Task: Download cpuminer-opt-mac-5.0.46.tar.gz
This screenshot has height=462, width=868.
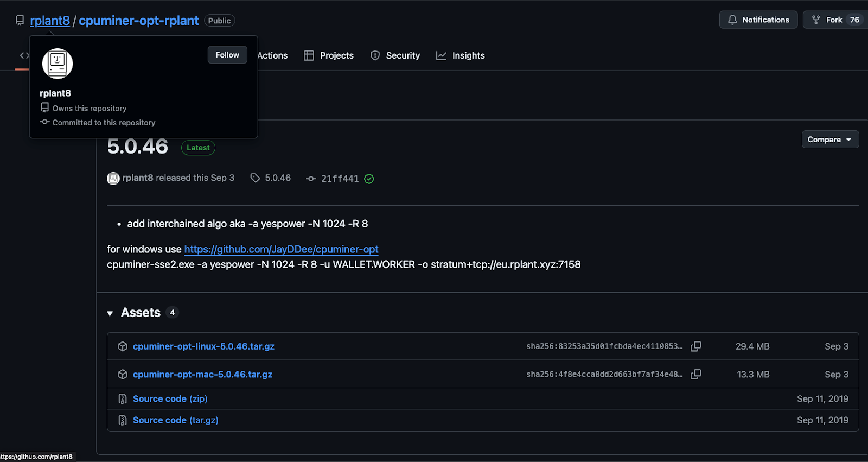Action: point(202,375)
